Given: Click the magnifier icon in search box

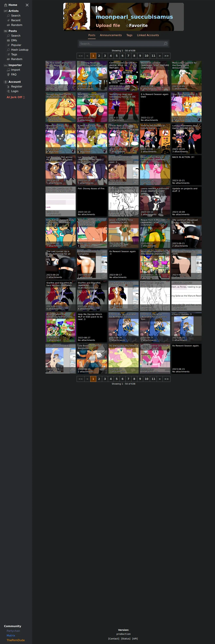Looking at the screenshot, I should [165, 44].
